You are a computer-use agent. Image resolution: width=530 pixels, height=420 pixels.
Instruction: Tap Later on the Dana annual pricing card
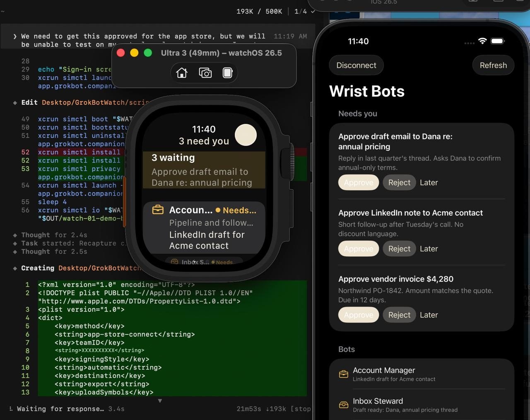429,182
